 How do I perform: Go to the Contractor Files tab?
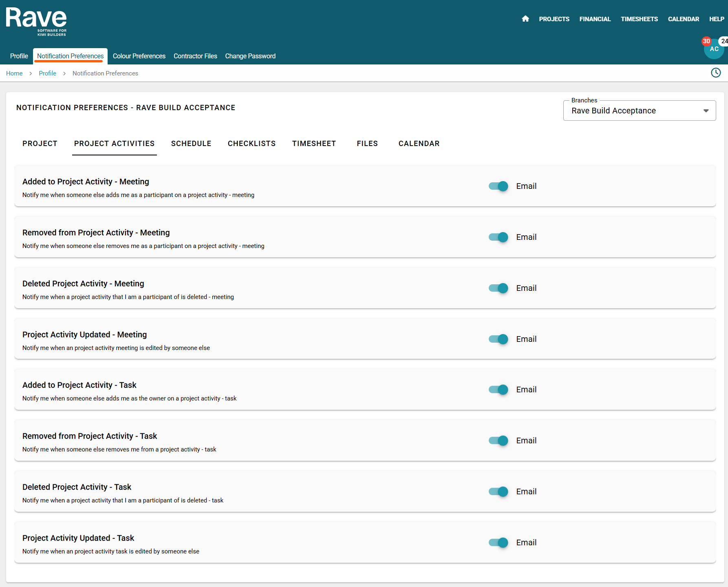click(x=195, y=56)
